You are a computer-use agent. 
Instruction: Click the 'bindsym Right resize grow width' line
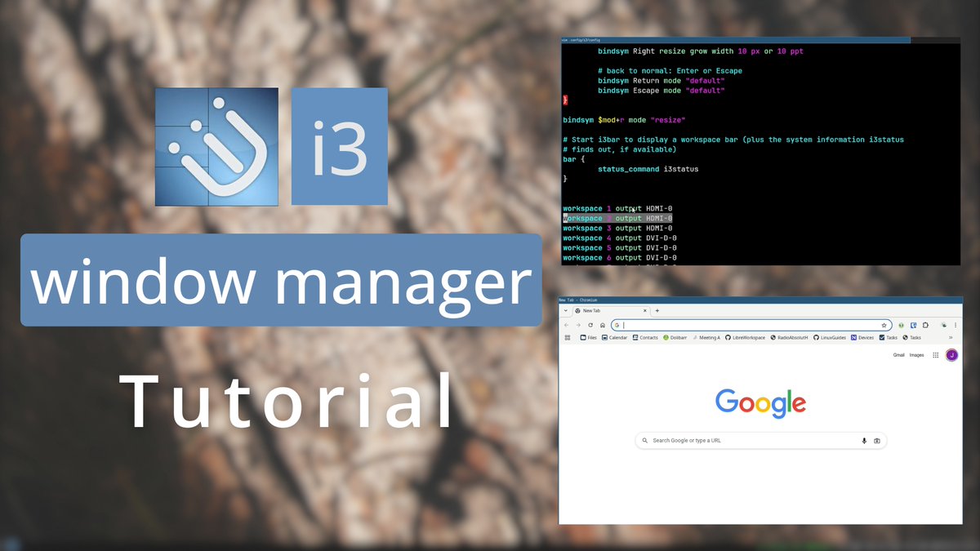[x=701, y=51]
